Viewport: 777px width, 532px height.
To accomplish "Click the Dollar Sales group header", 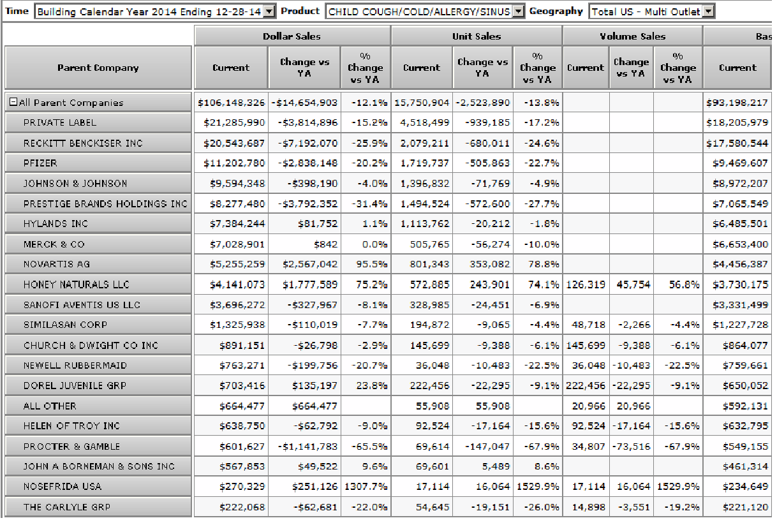I will 292,36.
